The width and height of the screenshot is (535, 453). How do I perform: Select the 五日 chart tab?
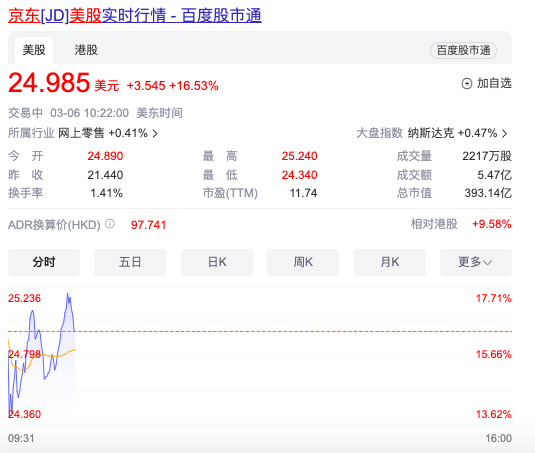click(130, 262)
